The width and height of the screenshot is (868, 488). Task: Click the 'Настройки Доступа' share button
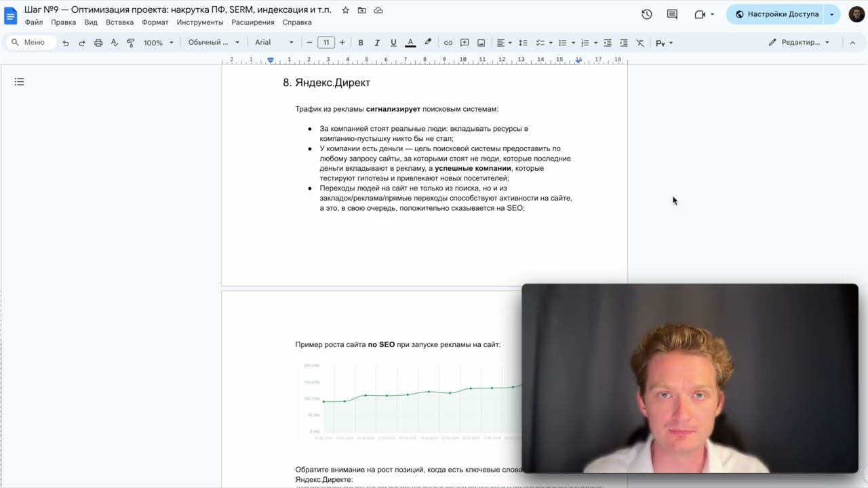(x=776, y=14)
